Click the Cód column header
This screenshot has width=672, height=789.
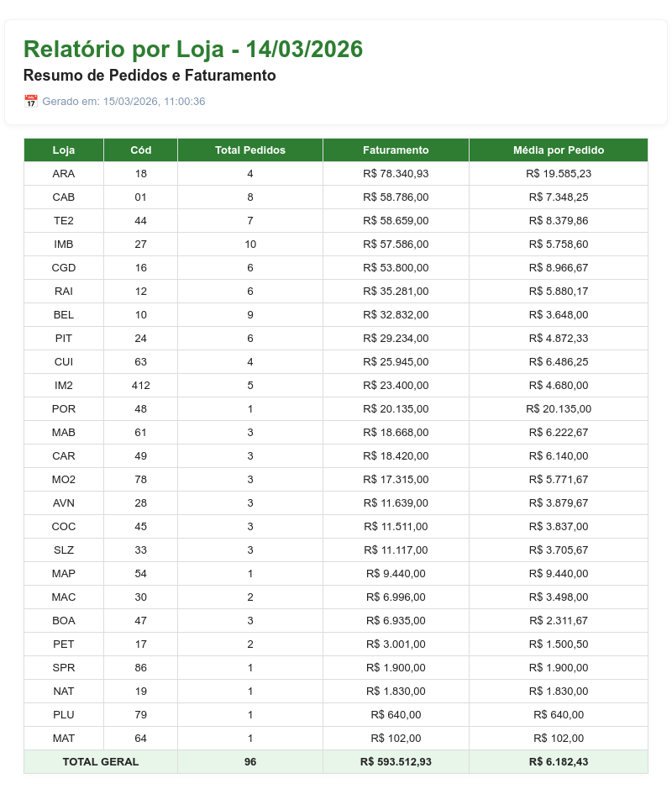coord(141,150)
